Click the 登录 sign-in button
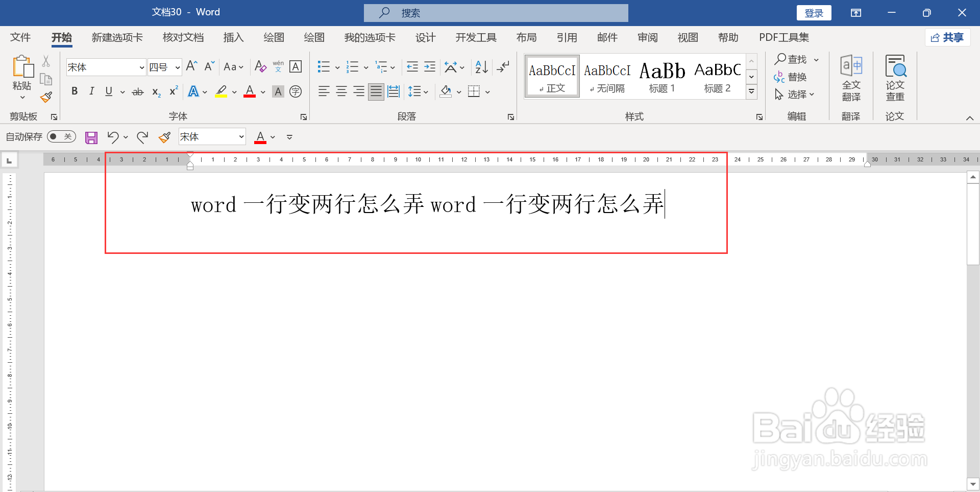Screen dimensions: 980x492 814,13
